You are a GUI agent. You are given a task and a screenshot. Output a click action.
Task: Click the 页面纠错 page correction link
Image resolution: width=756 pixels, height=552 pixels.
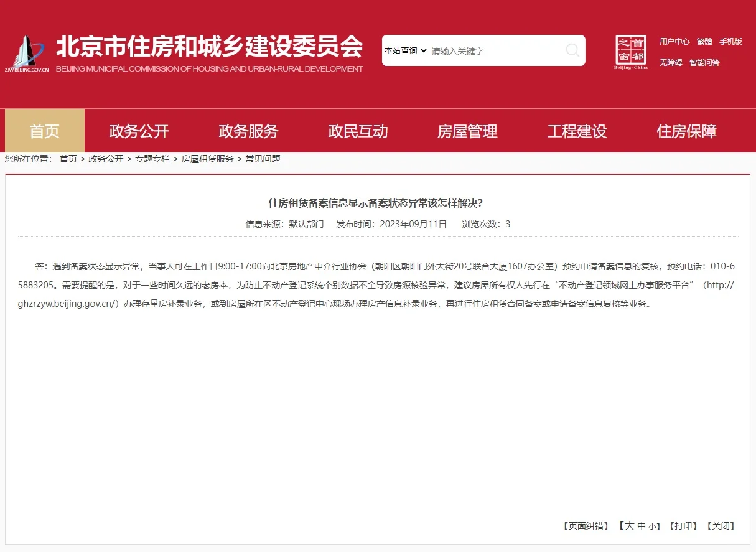(586, 526)
